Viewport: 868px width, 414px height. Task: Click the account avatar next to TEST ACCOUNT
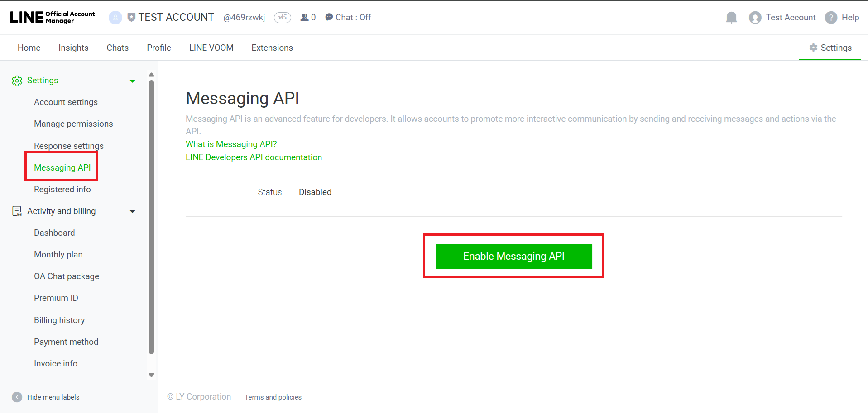pyautogui.click(x=115, y=18)
